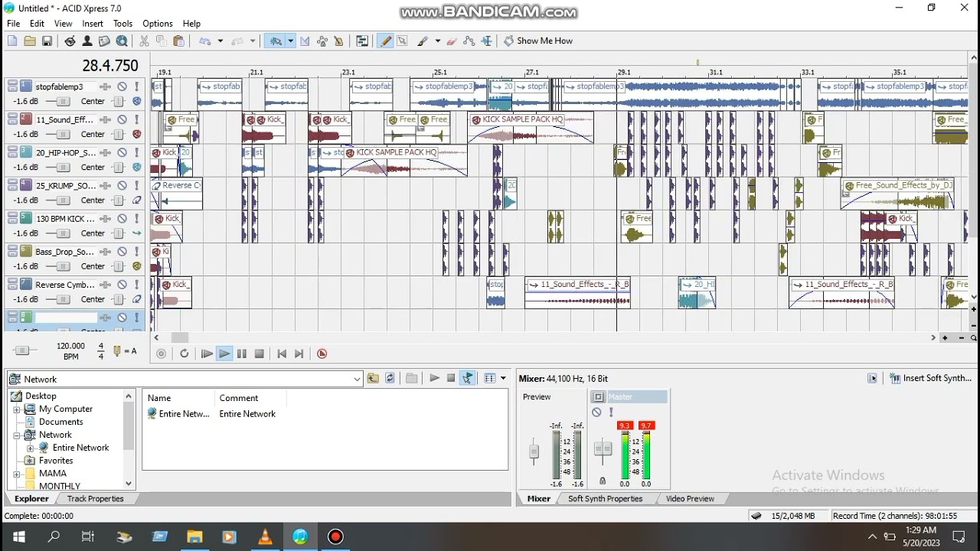Select the Draw pencil tool
980x551 pixels.
385,41
